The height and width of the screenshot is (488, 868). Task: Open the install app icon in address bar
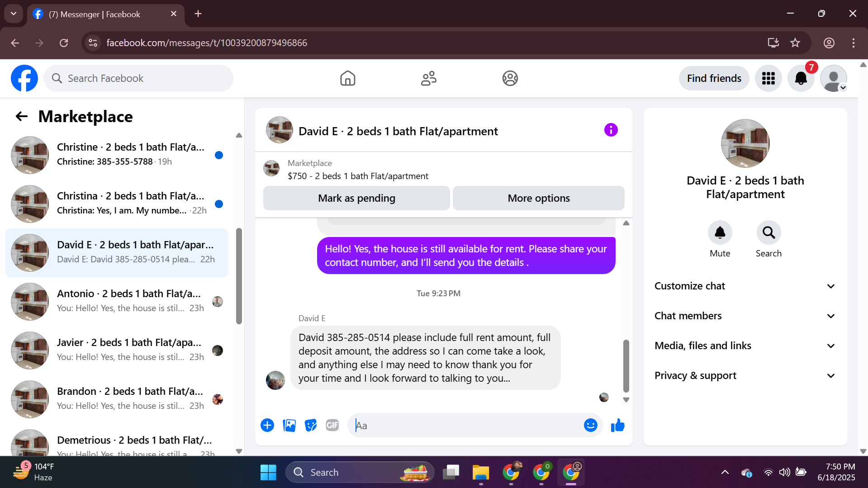773,43
